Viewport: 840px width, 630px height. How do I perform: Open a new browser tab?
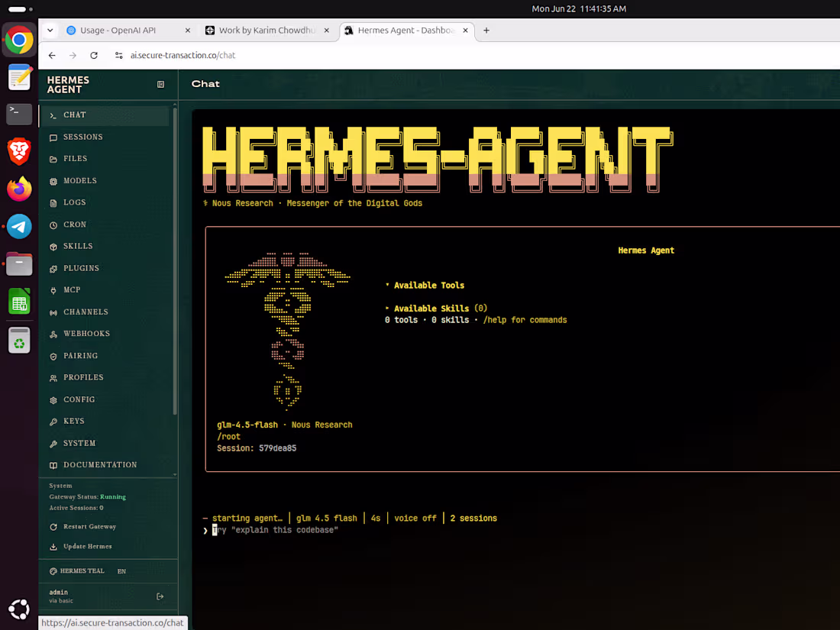486,31
